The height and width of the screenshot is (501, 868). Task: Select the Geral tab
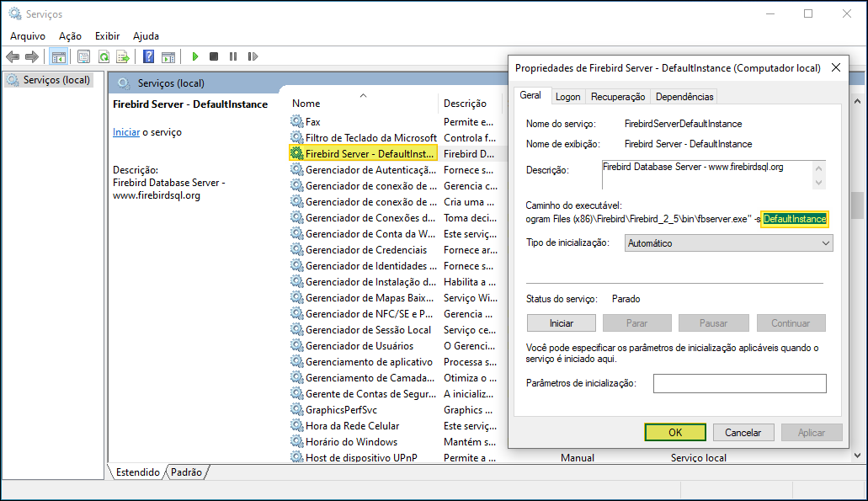coord(530,95)
